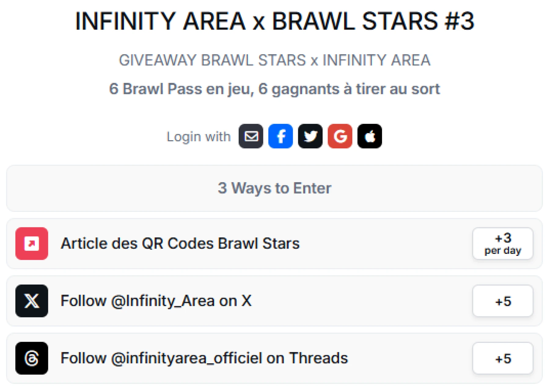
Task: Click the +5 badge on the Threads entry
Action: [503, 358]
